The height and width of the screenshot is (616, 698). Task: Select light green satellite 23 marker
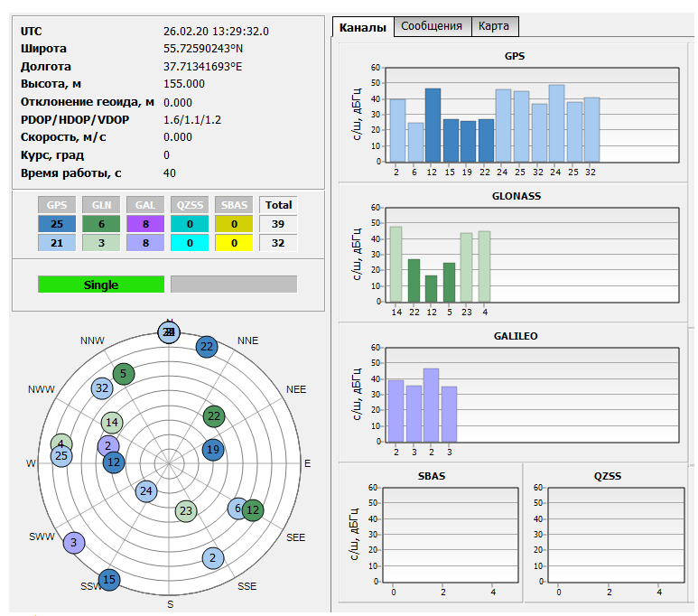tap(186, 511)
